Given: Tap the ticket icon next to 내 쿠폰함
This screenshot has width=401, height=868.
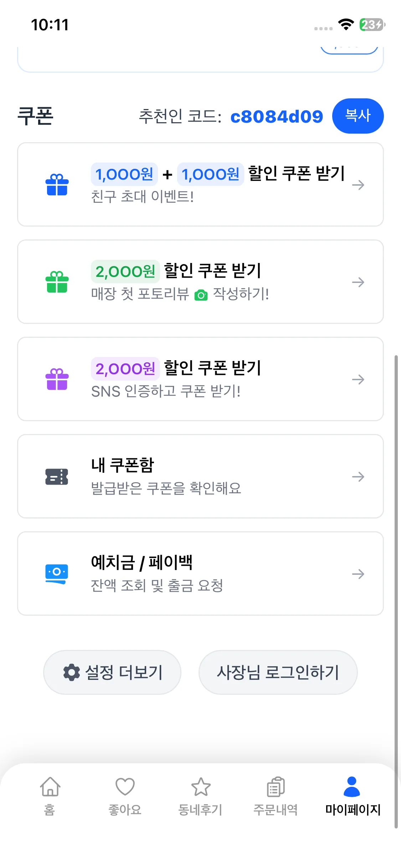Looking at the screenshot, I should click(57, 477).
